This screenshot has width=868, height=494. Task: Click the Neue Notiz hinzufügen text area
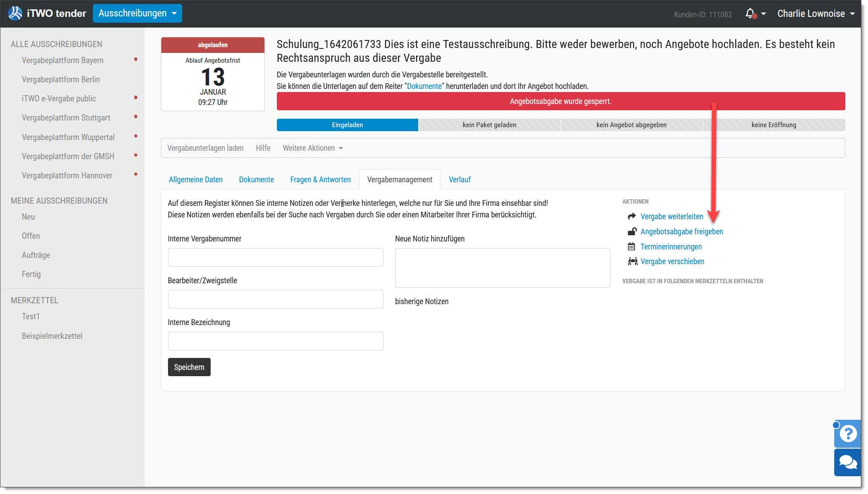point(503,268)
